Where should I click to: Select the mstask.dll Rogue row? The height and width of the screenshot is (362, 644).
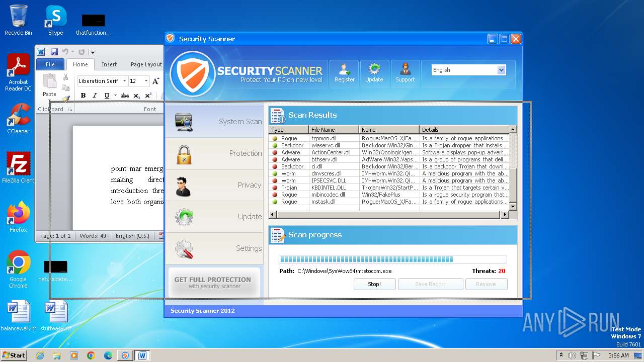tap(389, 202)
